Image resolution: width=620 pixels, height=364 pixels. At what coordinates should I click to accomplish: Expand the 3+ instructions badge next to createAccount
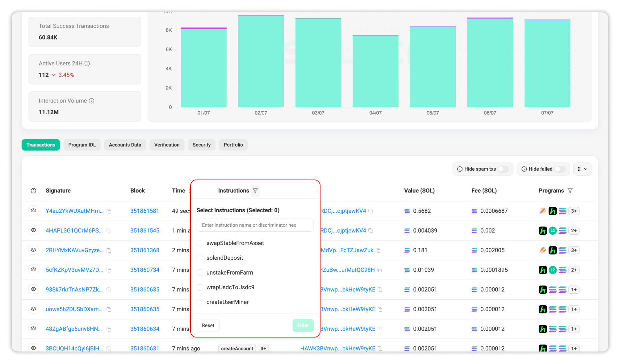(263, 348)
